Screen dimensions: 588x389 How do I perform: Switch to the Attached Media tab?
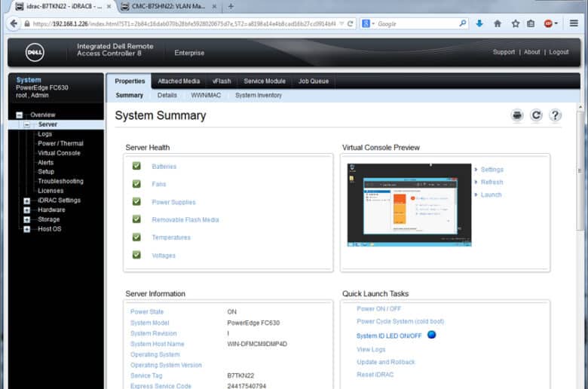point(179,81)
